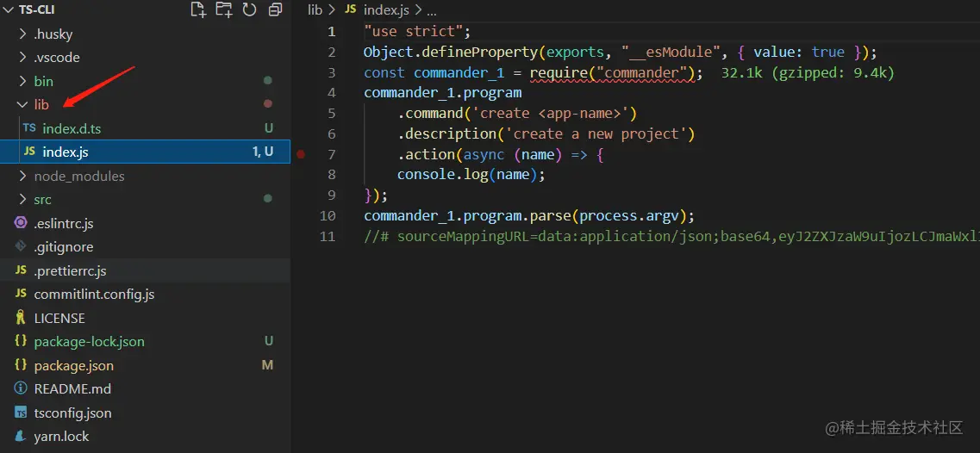Expand the node_modules folder chevron
This screenshot has width=980, height=453.
point(23,177)
